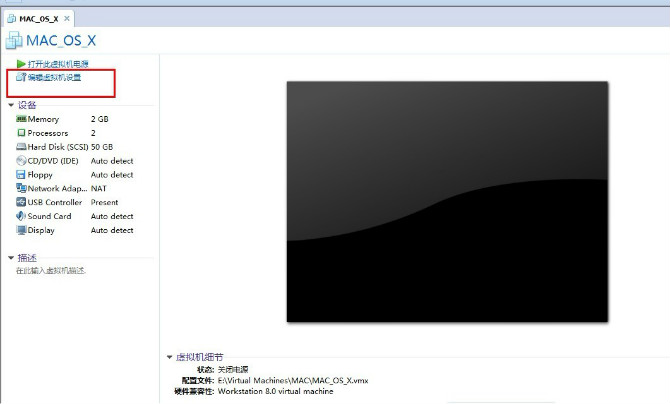Select the Network Adapter icon
670x404 pixels.
tap(21, 188)
